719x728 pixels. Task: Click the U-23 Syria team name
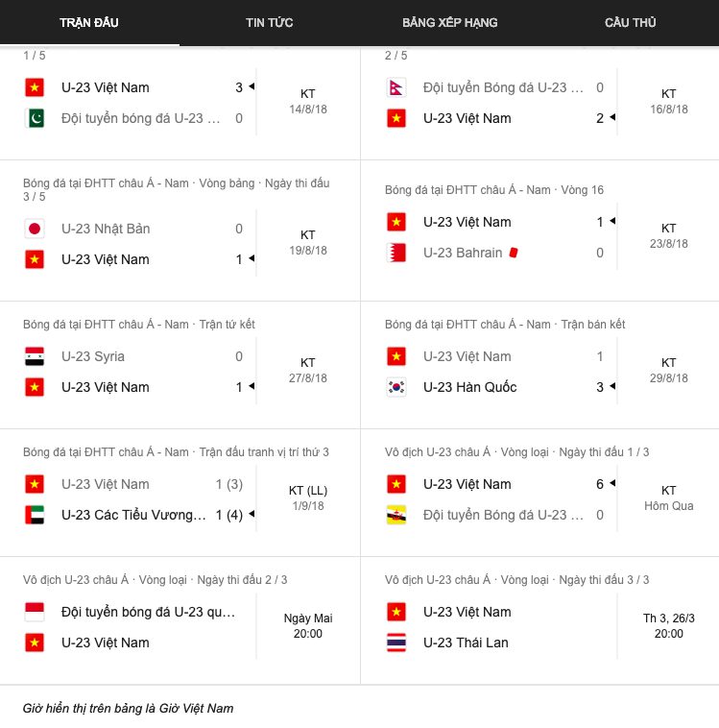tap(93, 356)
